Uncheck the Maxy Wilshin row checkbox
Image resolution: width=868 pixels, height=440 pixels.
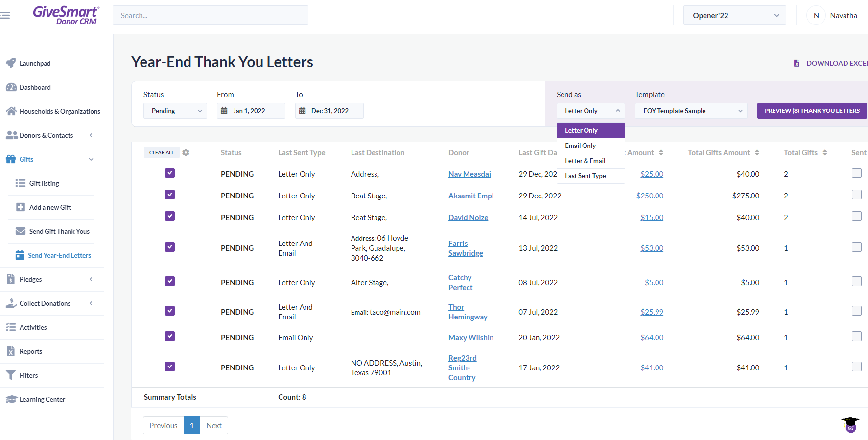pyautogui.click(x=170, y=336)
